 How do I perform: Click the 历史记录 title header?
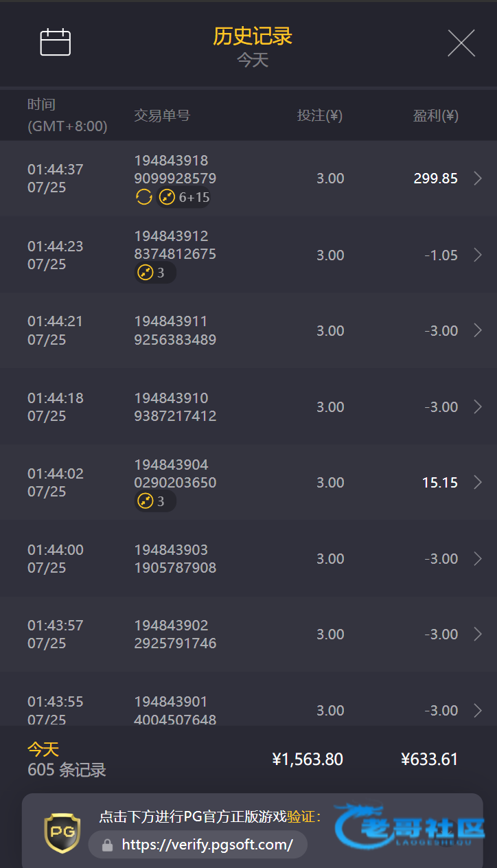(x=252, y=36)
